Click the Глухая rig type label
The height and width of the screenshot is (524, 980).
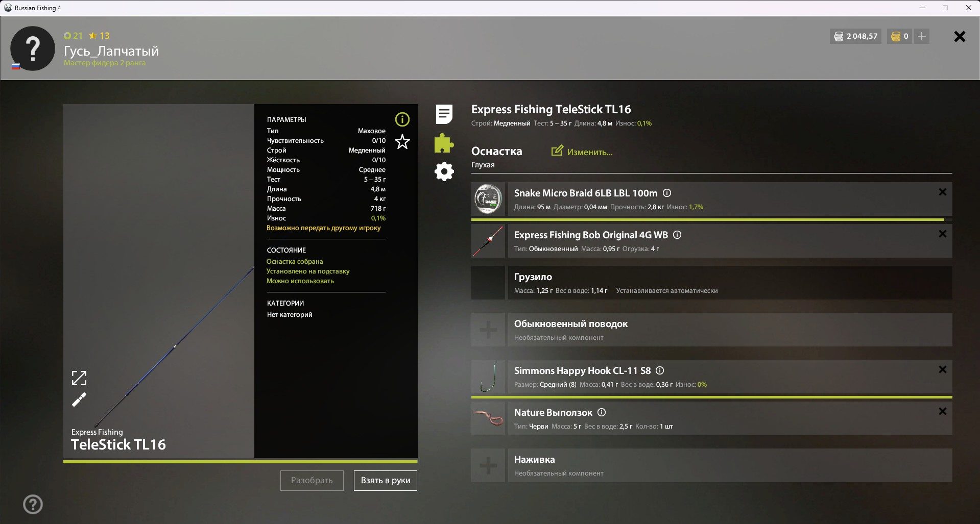click(483, 165)
